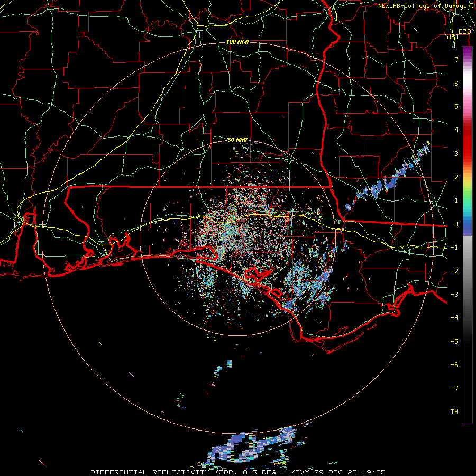
Task: Click the -2 value on the scale
Action: point(454,271)
